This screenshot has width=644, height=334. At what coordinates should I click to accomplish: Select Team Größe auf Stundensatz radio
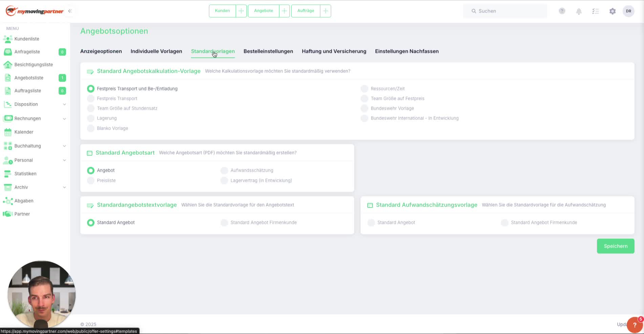coord(91,108)
